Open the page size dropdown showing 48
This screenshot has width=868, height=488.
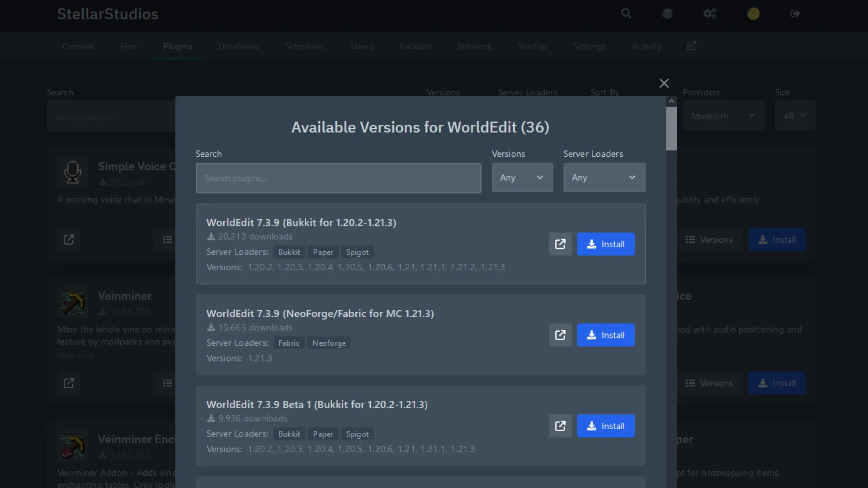point(795,116)
